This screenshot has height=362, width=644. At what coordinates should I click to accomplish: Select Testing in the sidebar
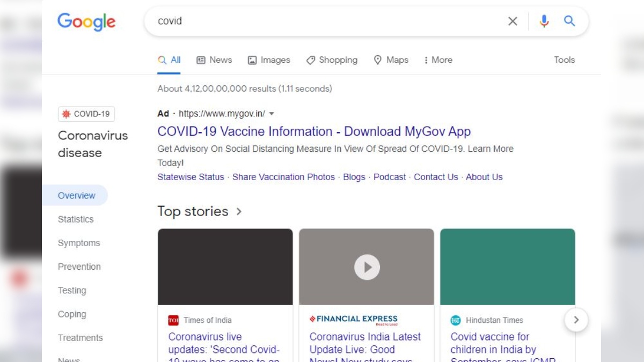(72, 291)
